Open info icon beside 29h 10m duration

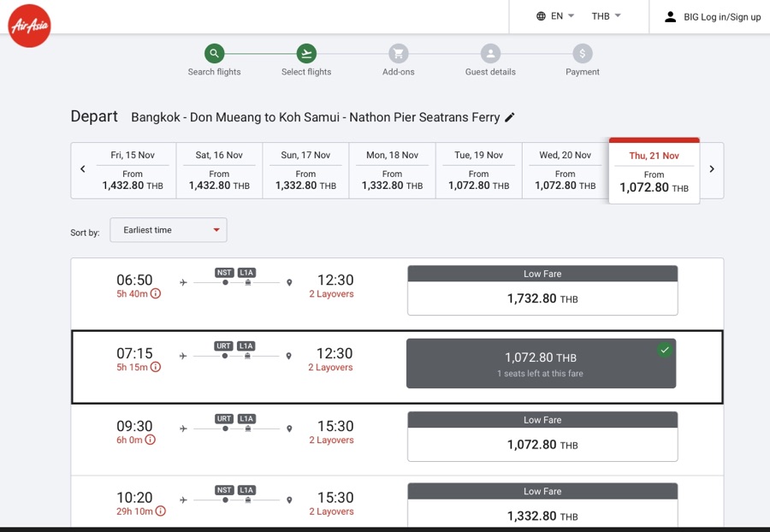160,511
